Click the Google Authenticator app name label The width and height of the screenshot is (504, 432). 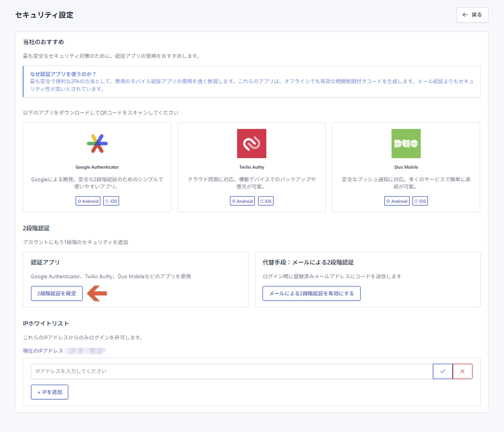point(97,167)
